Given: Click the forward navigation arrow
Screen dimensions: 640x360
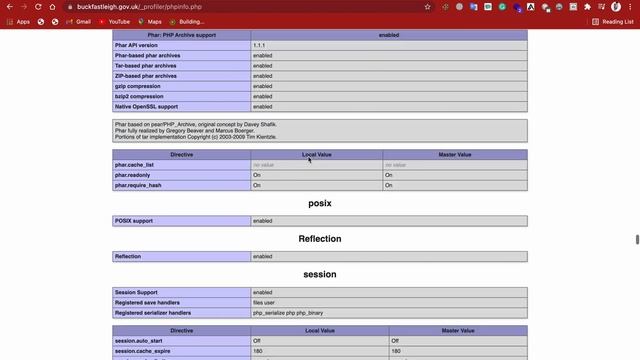Looking at the screenshot, I should [24, 7].
